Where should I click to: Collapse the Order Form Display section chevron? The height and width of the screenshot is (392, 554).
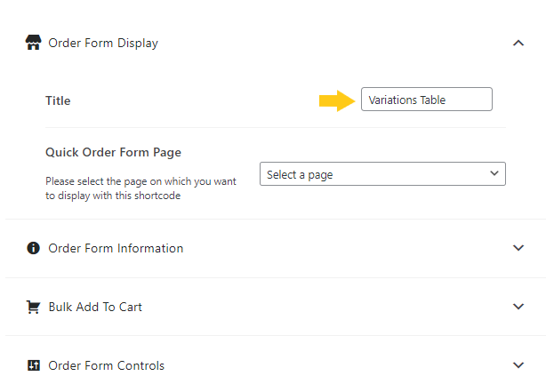click(x=518, y=43)
